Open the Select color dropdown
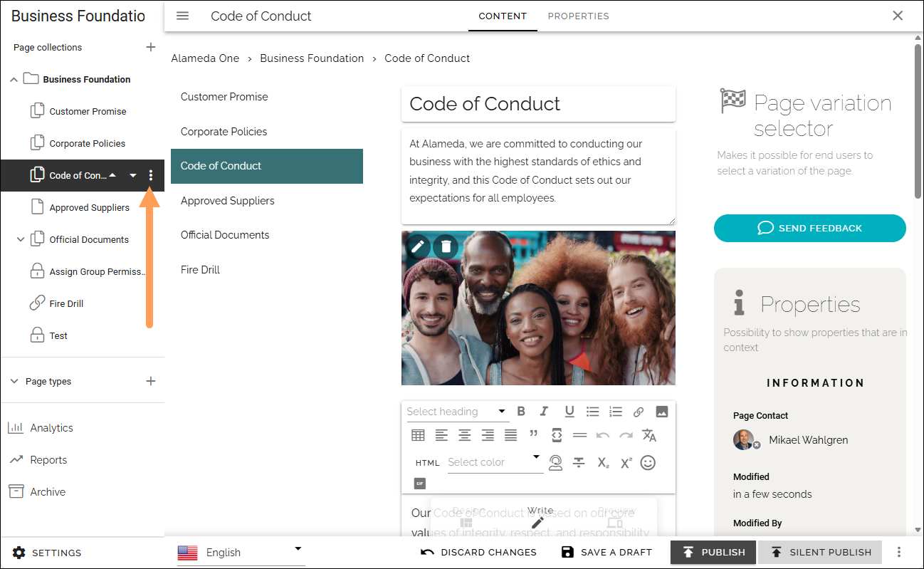 [495, 462]
